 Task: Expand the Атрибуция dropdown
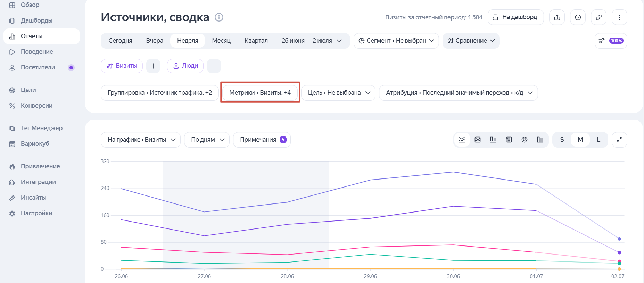pos(458,93)
